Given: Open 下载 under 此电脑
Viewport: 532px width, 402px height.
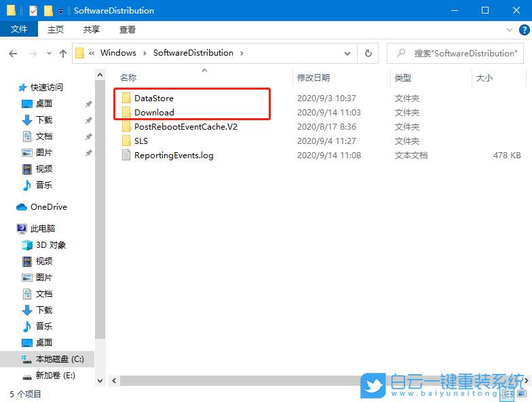Looking at the screenshot, I should (44, 310).
